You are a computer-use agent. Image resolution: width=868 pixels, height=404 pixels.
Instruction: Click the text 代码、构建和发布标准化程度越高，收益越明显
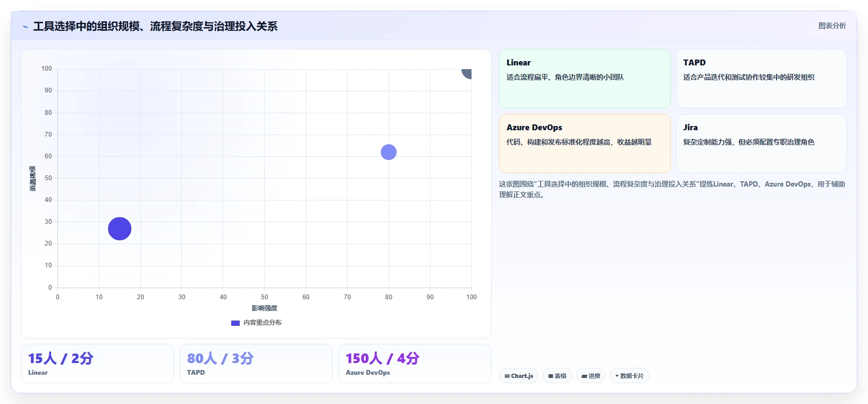point(579,142)
